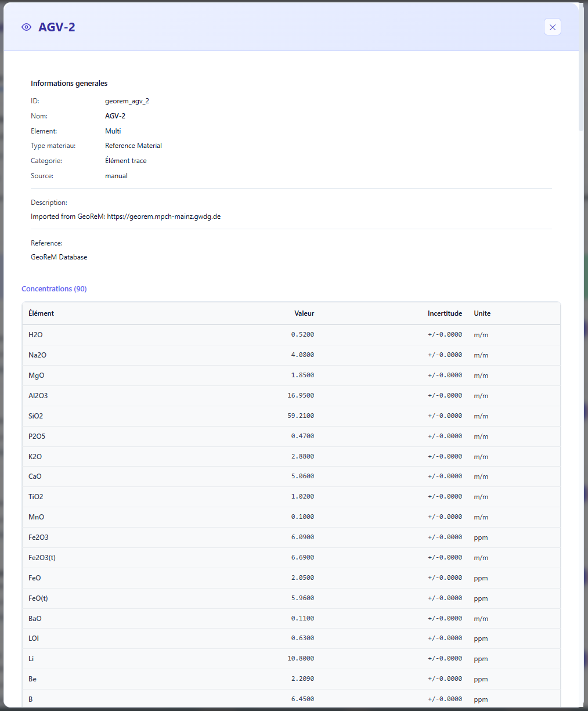Image resolution: width=588 pixels, height=711 pixels.
Task: Click the Li element row
Action: tap(31, 659)
